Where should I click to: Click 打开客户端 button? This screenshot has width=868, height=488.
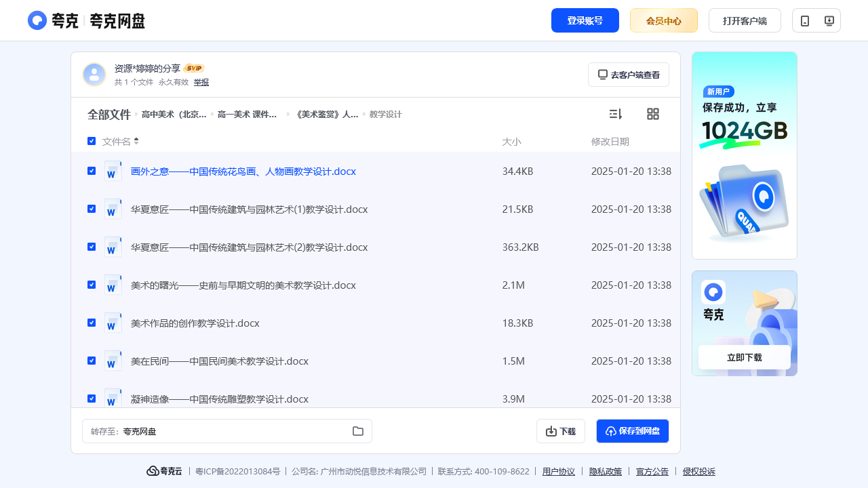(745, 20)
